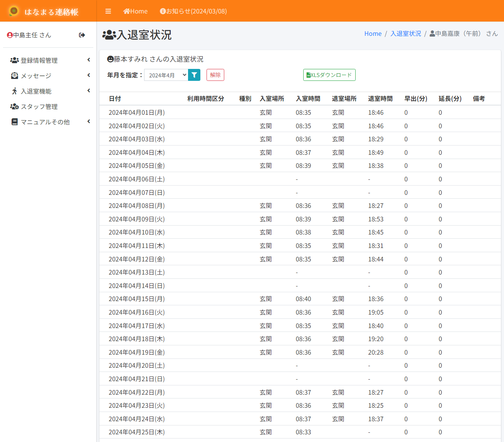Click the 延長(分) column header

point(450,99)
